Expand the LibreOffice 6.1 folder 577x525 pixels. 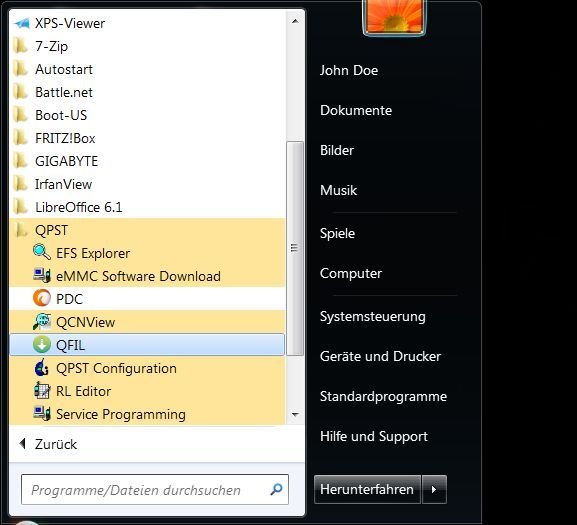point(147,207)
